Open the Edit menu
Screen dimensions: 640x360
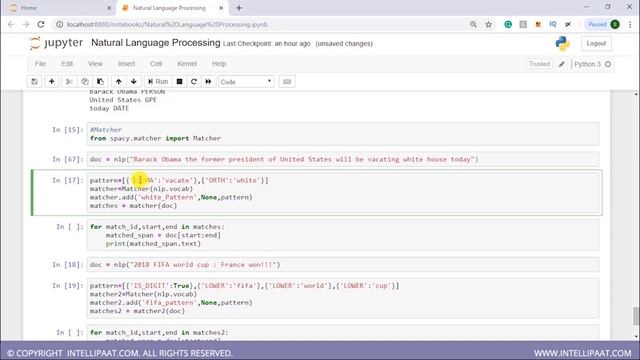(x=67, y=64)
